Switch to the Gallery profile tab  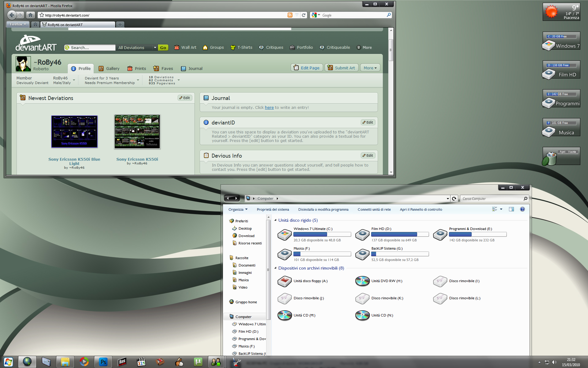109,68
